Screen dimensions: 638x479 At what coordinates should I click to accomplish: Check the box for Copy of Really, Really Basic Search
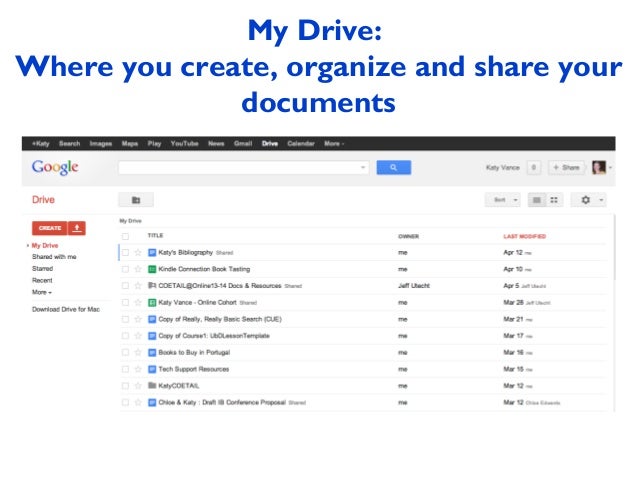click(x=125, y=319)
